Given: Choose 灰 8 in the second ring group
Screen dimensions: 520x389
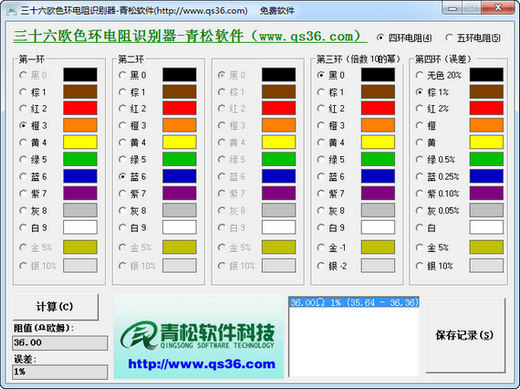Looking at the screenshot, I should (132, 211).
